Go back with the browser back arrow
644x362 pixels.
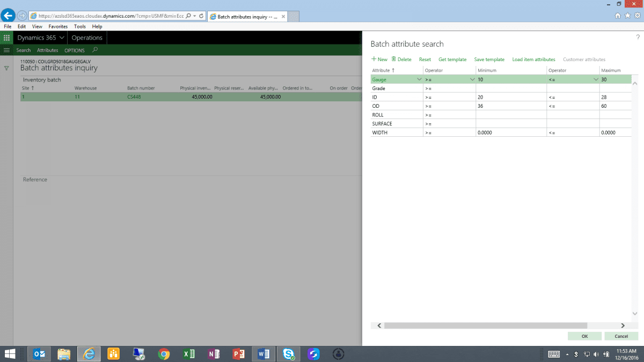[8, 16]
